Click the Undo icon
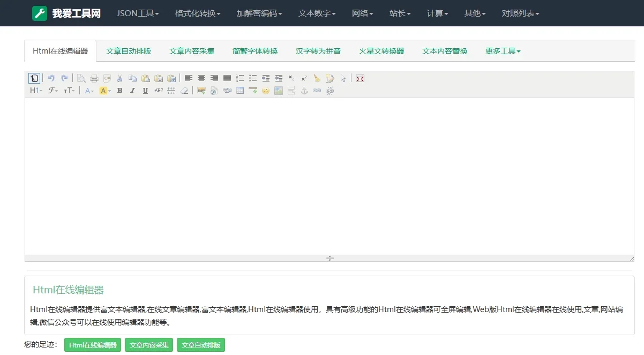Viewport: 644px width, 355px height. coord(52,78)
